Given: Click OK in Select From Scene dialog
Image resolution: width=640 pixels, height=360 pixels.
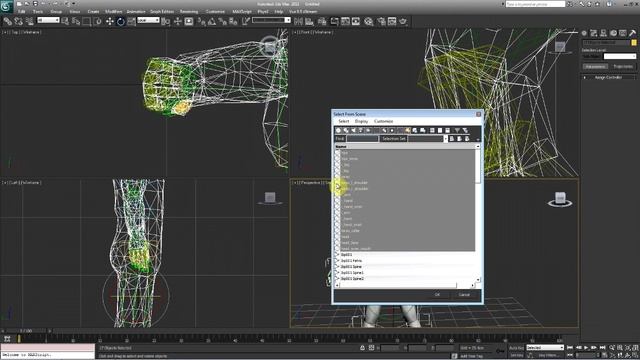Looking at the screenshot, I should pyautogui.click(x=437, y=295).
